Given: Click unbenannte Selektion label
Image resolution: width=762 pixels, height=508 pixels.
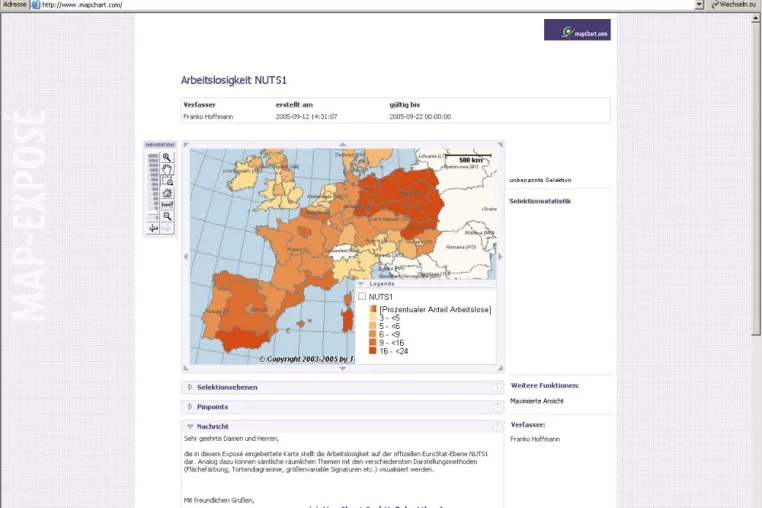Looking at the screenshot, I should click(x=540, y=180).
